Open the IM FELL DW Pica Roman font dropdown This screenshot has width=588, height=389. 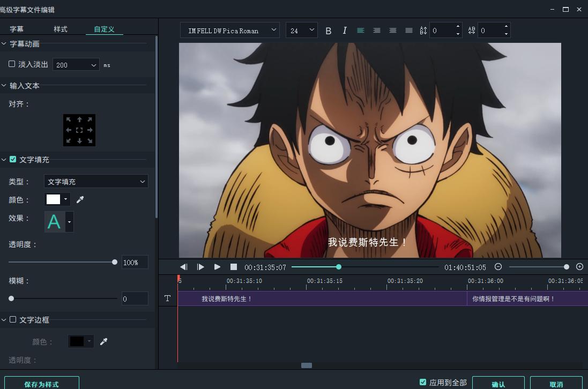230,31
